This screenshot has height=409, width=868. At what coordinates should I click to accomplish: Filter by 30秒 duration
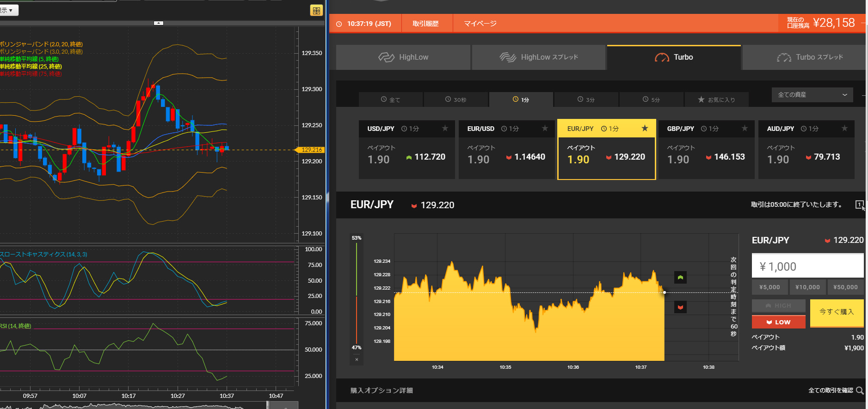pyautogui.click(x=456, y=99)
